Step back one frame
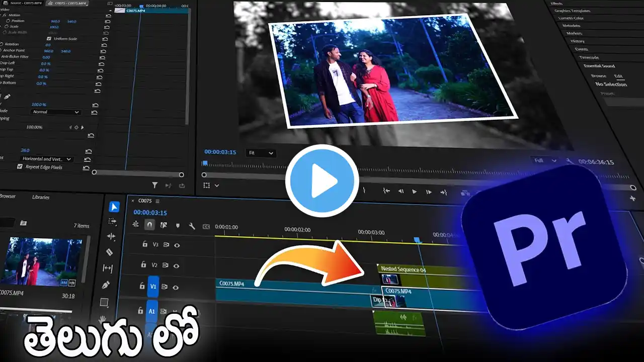 tap(401, 191)
